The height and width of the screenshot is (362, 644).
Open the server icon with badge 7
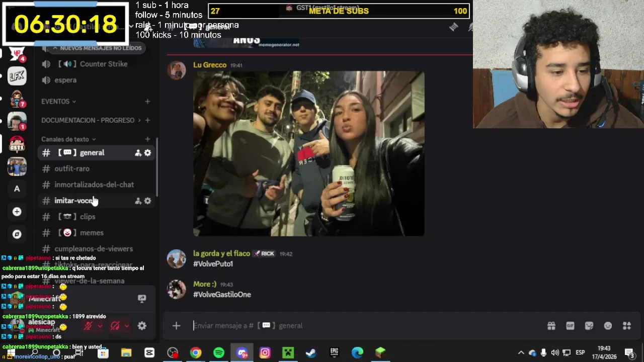[x=17, y=99]
